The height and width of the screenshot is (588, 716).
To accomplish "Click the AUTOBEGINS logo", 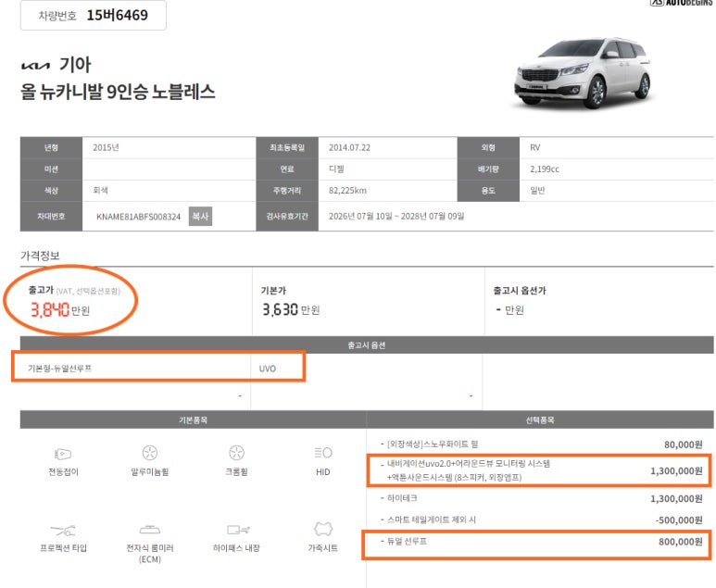I will click(x=683, y=2).
